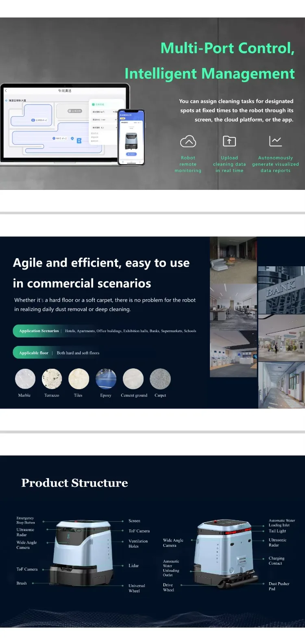
Task: Click the upload cleaning data folder icon
Action: click(229, 141)
